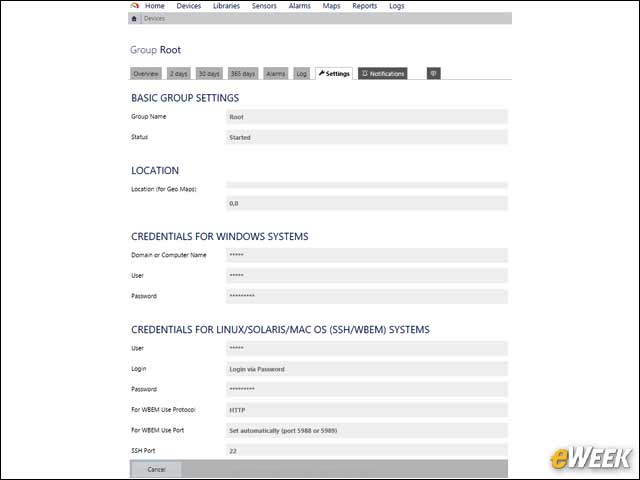
Task: Switch to the 2 days tab
Action: pyautogui.click(x=178, y=73)
